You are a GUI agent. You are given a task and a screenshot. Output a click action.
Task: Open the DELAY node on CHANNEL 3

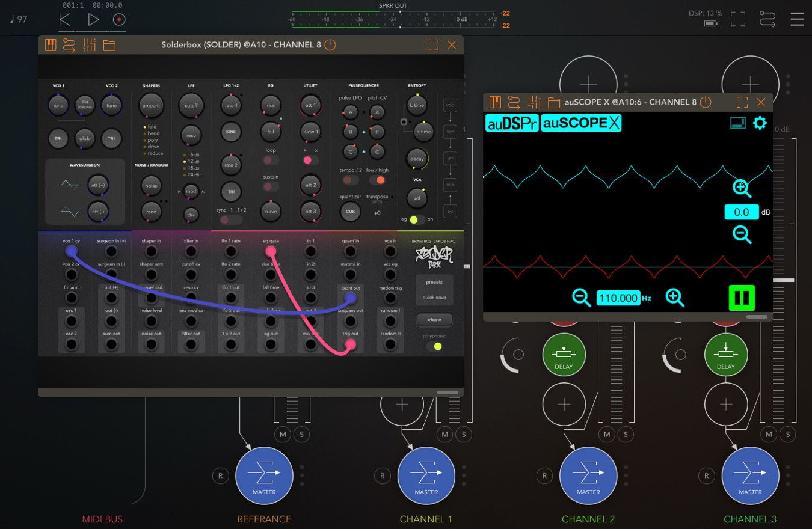tap(726, 355)
